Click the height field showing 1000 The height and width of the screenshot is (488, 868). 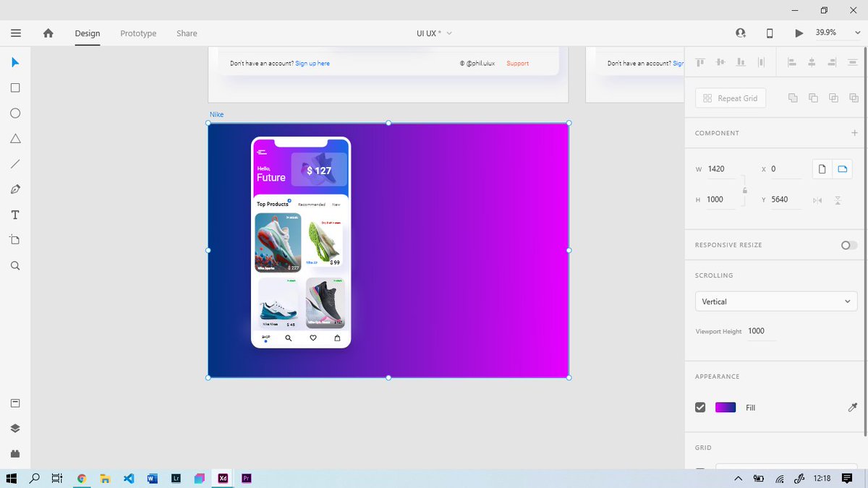[x=720, y=200]
